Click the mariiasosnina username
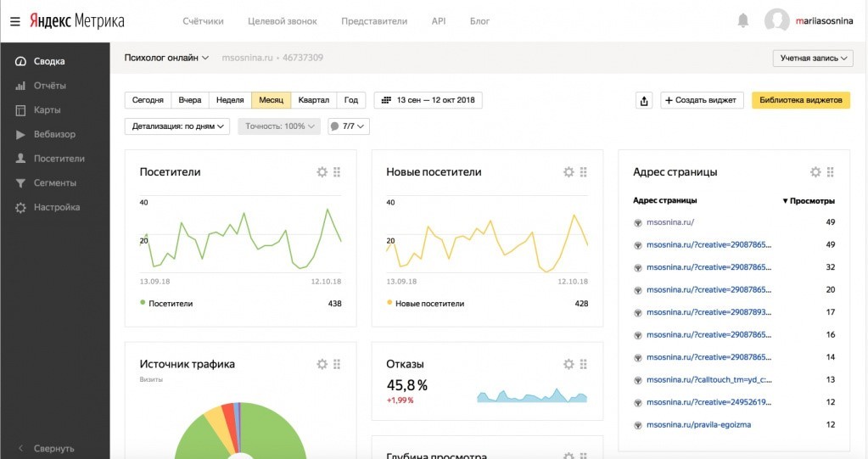Viewport: 868px width, 459px height. click(x=824, y=21)
